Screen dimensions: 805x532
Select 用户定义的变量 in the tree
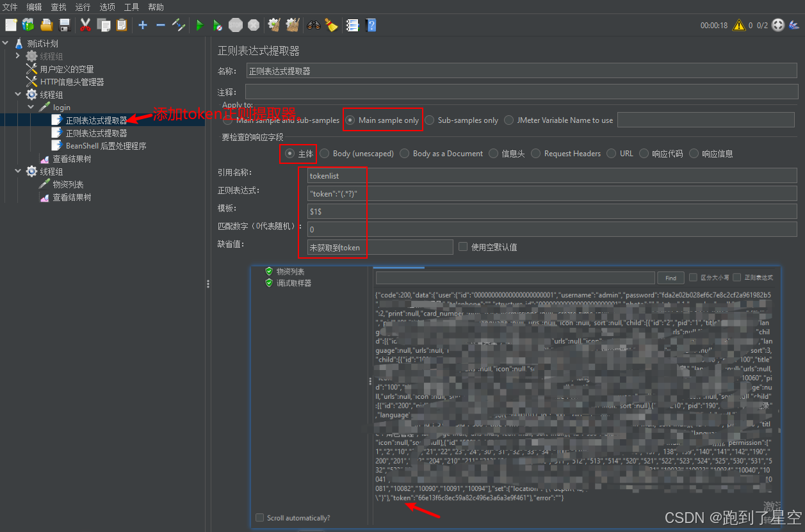coord(67,69)
